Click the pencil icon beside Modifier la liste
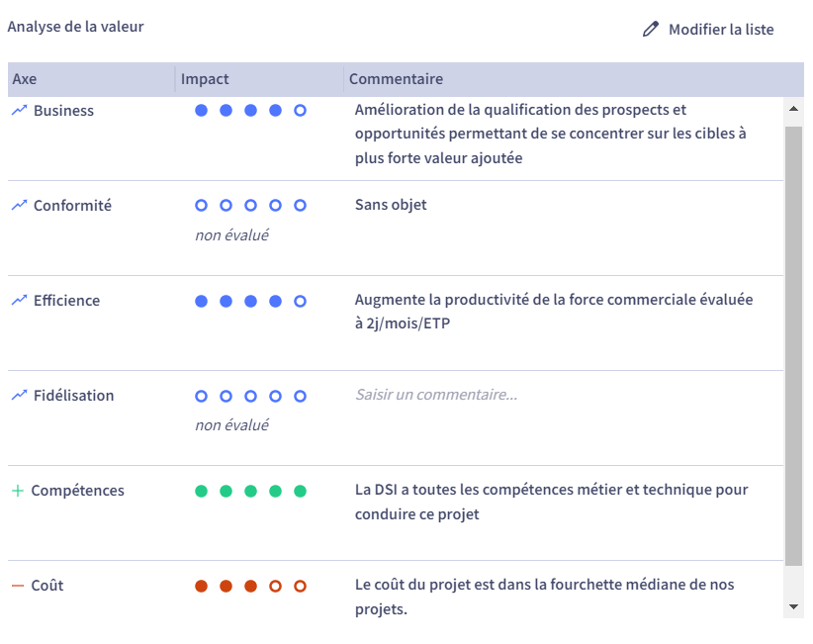This screenshot has width=813, height=644. [x=650, y=29]
